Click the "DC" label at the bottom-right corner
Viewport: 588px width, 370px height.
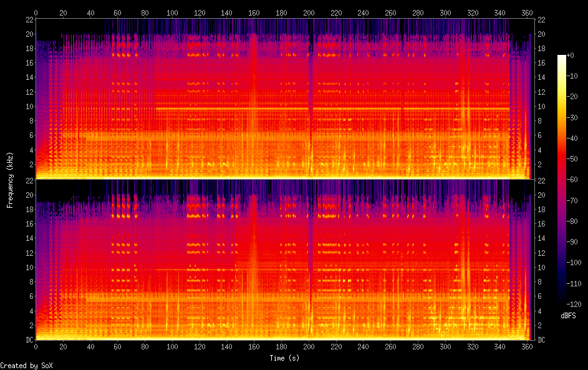(542, 340)
